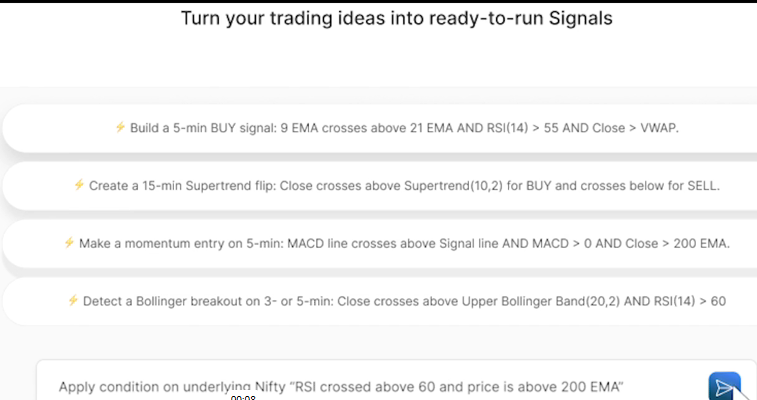Click lightning icon beside Supertrend flip prompt
The image size is (757, 400).
point(79,185)
